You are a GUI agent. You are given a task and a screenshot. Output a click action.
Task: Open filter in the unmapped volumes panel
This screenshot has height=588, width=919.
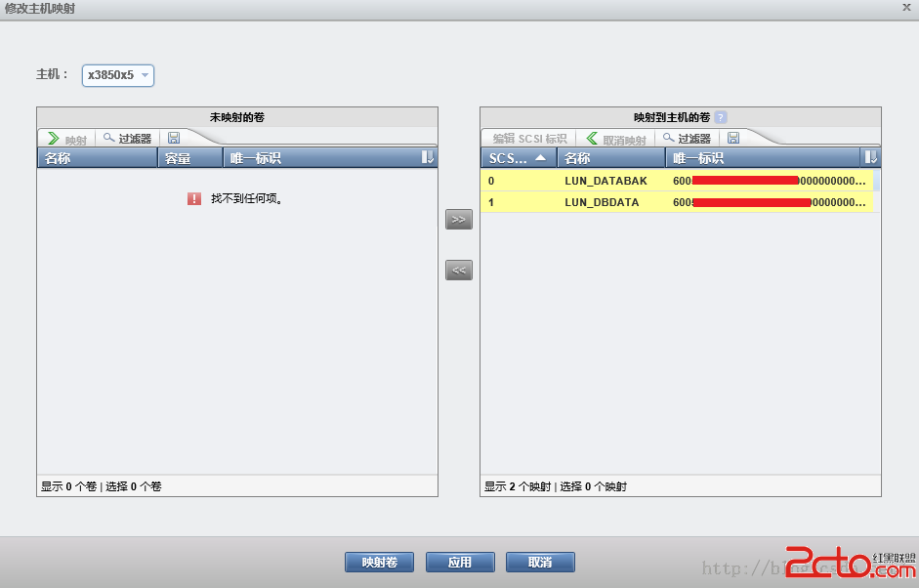click(x=127, y=139)
